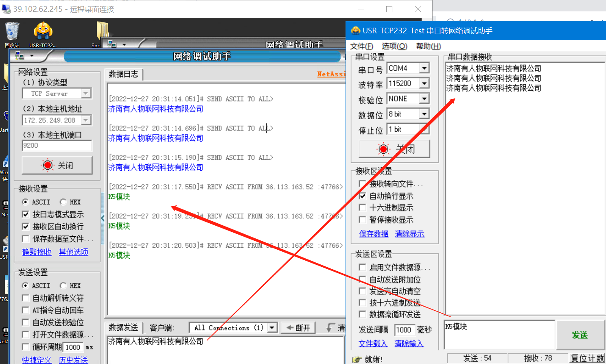Open the USR-TCP232 desktop shortcut icon
The image size is (606, 364).
click(x=43, y=32)
